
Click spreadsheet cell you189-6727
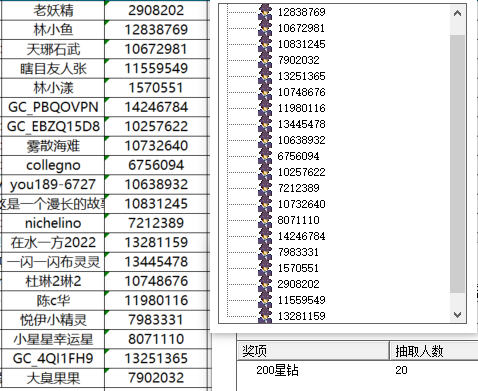53,184
